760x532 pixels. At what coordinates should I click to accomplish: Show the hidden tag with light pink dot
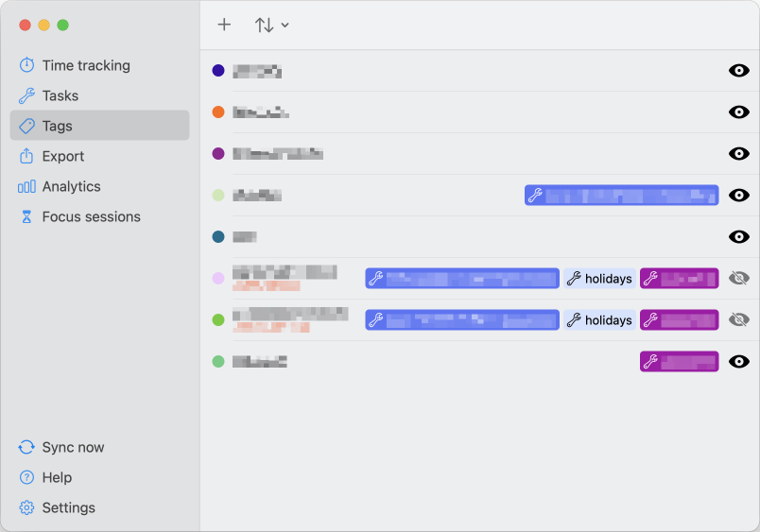click(739, 278)
